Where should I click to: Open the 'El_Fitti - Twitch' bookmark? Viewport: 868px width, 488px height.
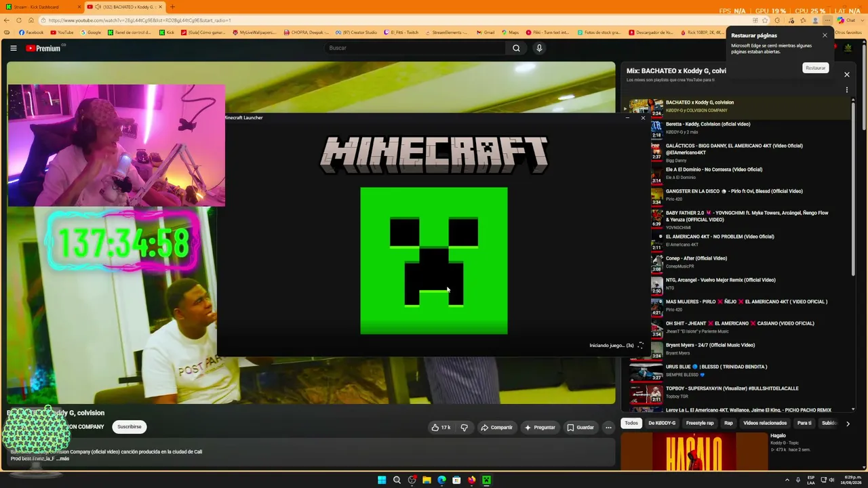(401, 33)
